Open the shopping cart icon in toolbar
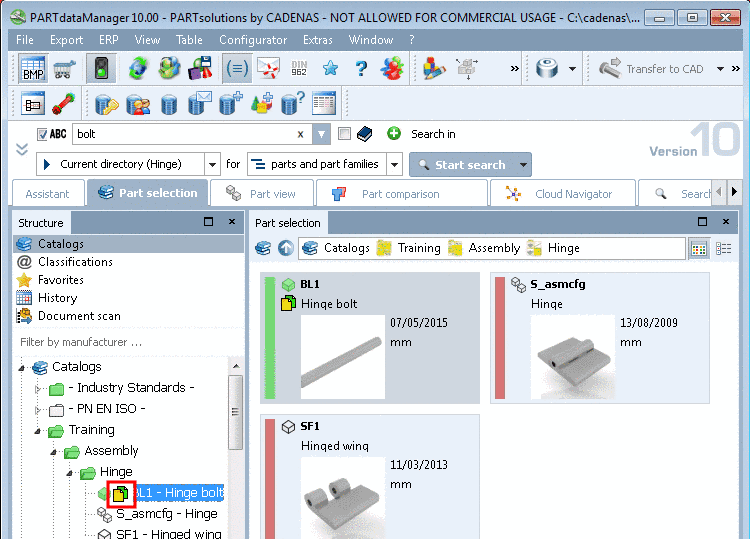This screenshot has height=539, width=750. pyautogui.click(x=65, y=69)
